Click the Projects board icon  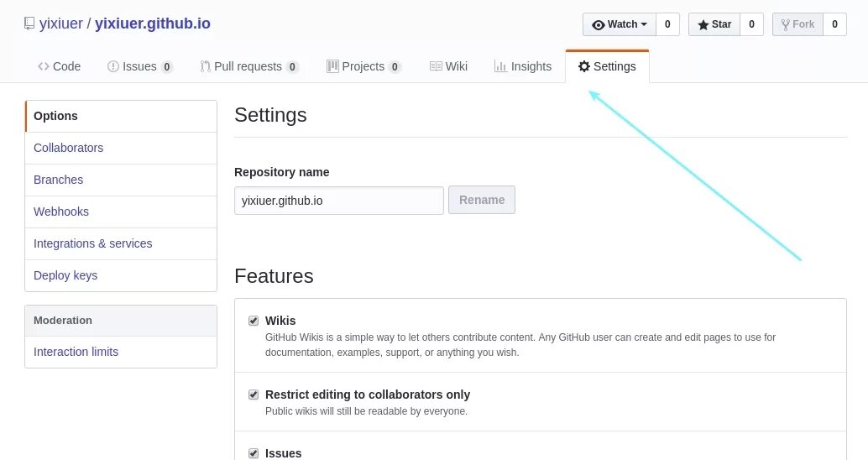coord(332,66)
